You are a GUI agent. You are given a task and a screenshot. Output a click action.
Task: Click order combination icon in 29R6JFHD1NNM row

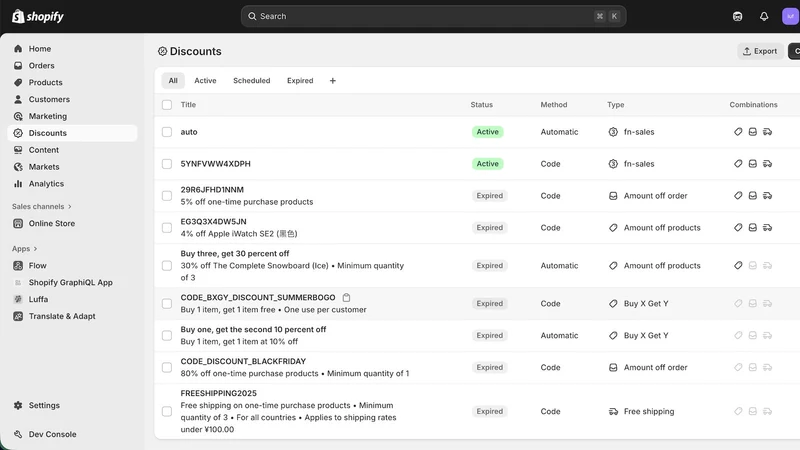pos(753,195)
